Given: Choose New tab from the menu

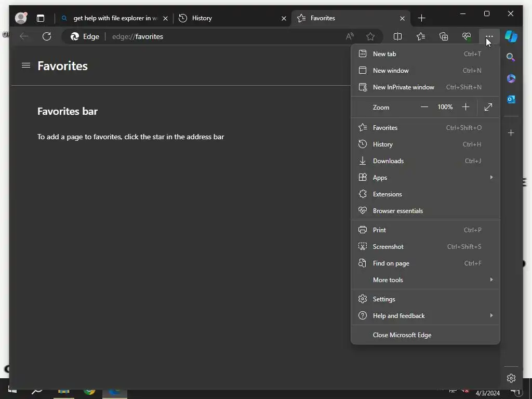Looking at the screenshot, I should click(425, 54).
